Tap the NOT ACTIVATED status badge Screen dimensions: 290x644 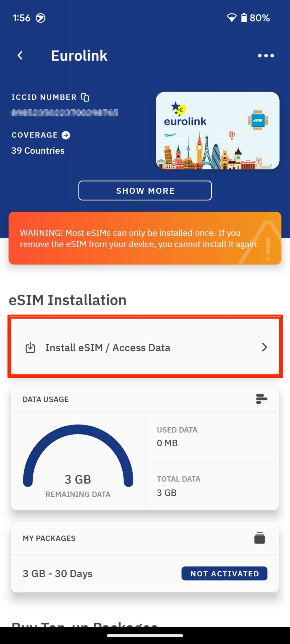click(x=224, y=573)
